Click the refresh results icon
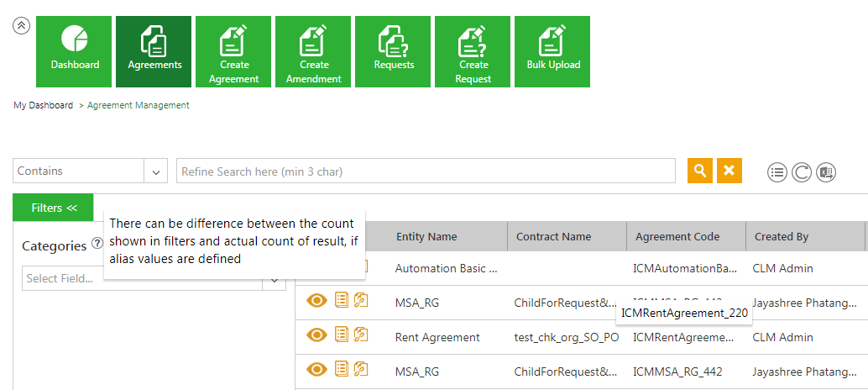The width and height of the screenshot is (868, 390). point(802,172)
